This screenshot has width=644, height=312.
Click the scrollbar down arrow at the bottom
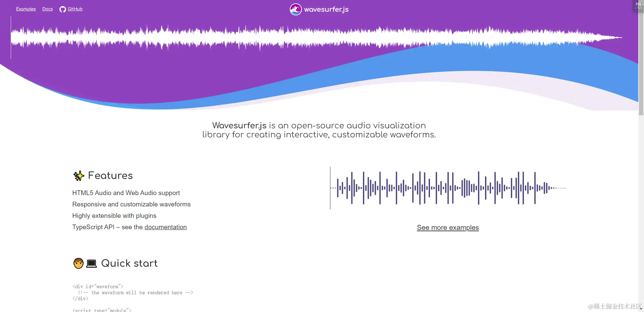[641, 309]
